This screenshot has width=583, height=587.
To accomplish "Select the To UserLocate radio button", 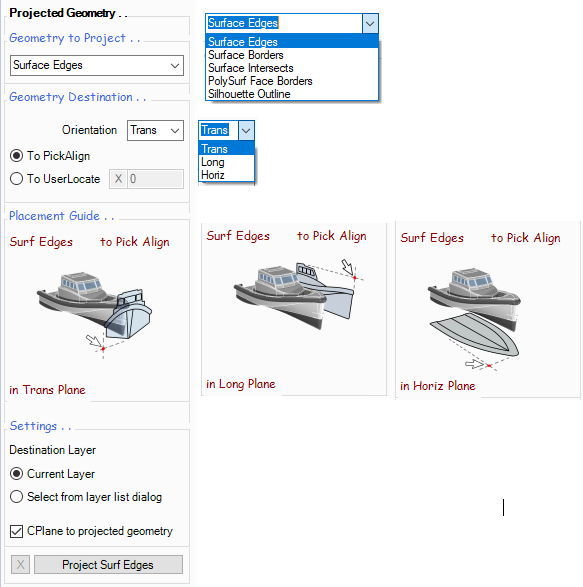I will (16, 179).
